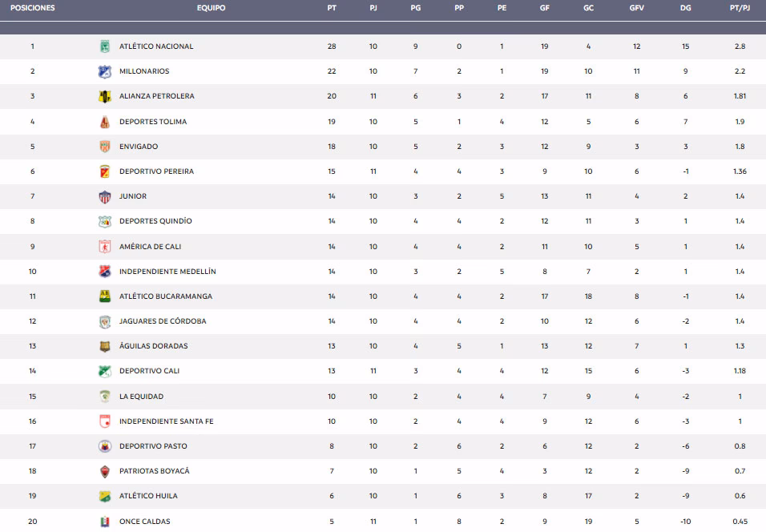This screenshot has width=766, height=532.
Task: Click the Junior team crest
Action: (x=104, y=196)
